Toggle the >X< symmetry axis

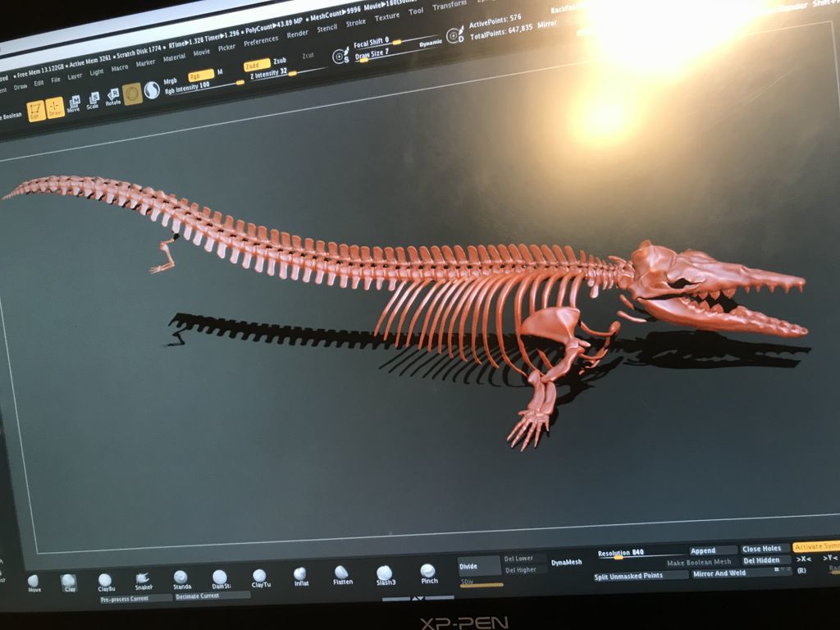(x=803, y=559)
